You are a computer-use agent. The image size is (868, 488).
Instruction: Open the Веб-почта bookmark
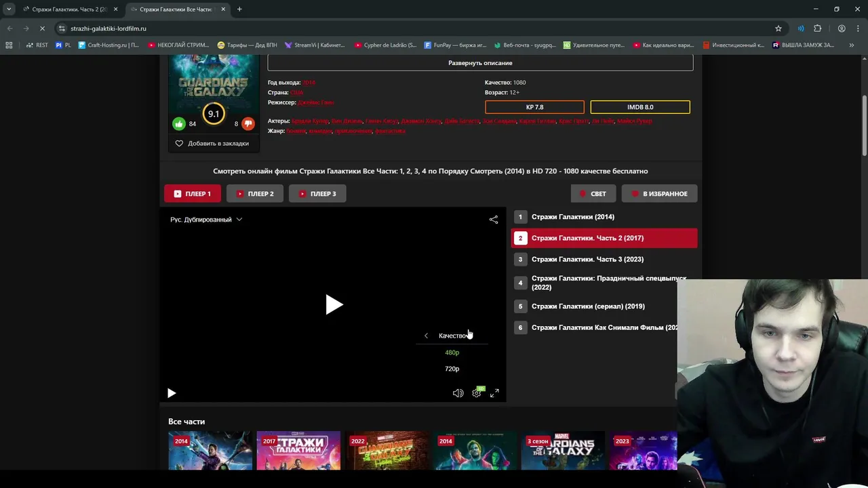[x=525, y=45]
